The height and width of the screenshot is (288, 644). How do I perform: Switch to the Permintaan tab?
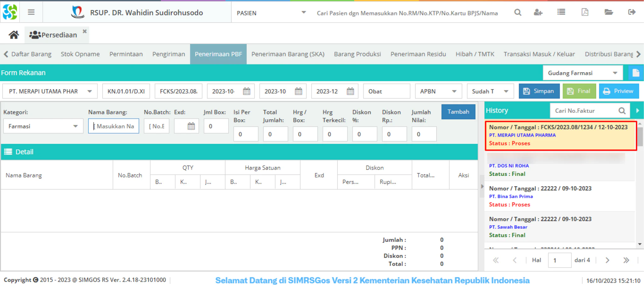(x=126, y=54)
